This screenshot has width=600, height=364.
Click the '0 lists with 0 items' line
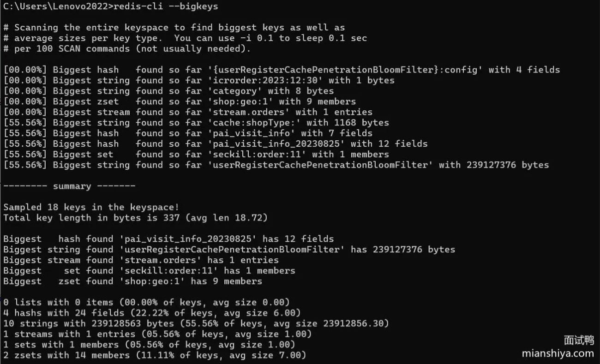click(146, 302)
